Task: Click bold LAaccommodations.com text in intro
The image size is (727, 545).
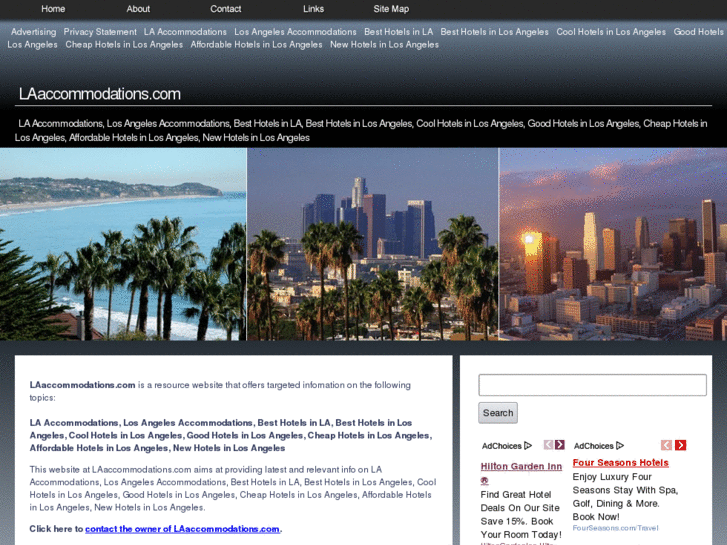Action: coord(83,385)
